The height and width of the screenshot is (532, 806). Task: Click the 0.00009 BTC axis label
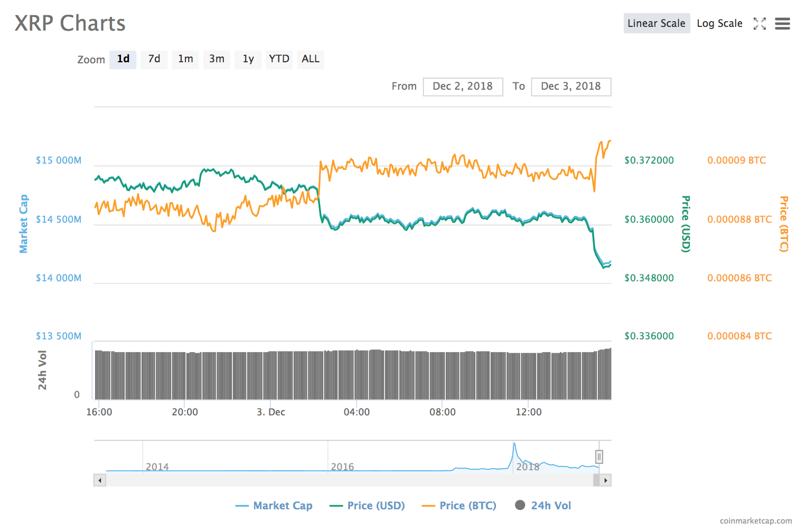point(737,160)
